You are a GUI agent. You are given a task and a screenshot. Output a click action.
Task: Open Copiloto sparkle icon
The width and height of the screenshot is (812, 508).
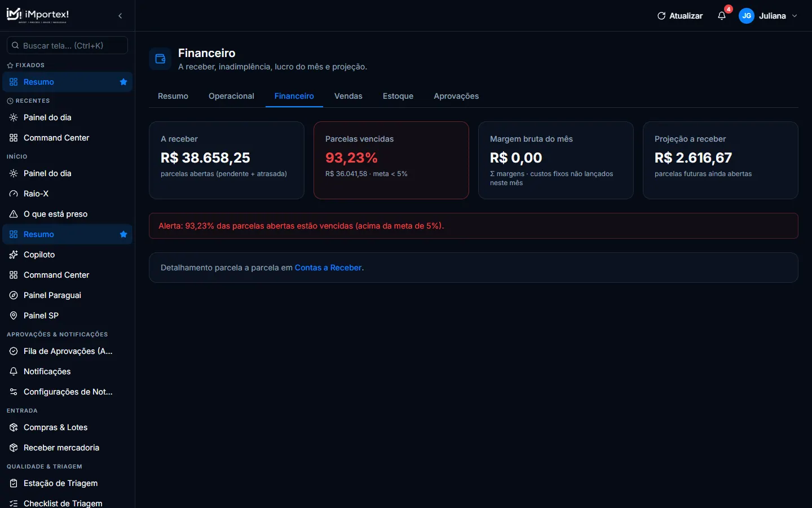(14, 255)
